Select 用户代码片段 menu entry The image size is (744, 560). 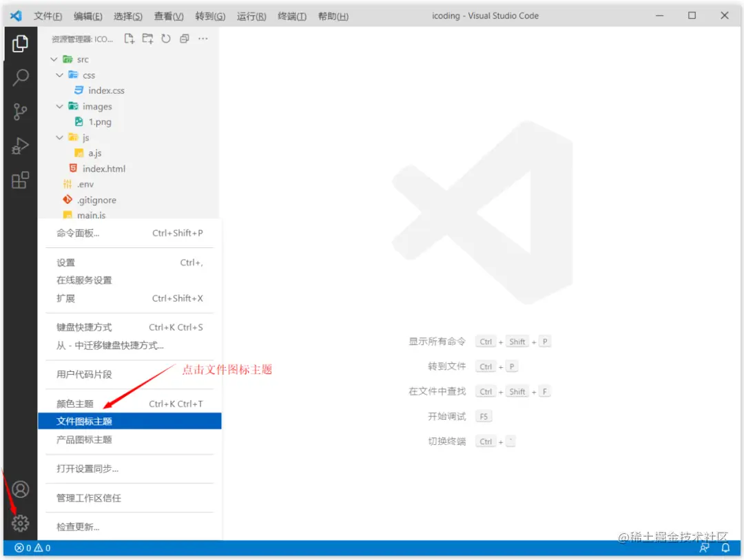pos(130,374)
